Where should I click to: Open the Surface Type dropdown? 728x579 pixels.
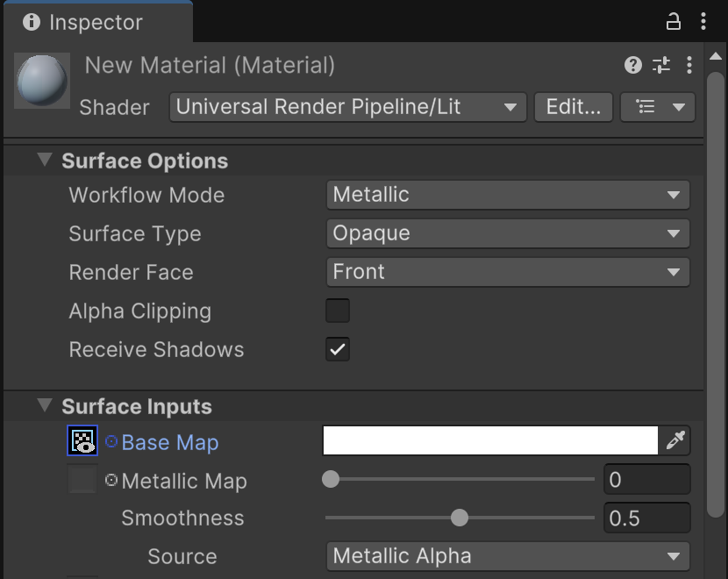[x=507, y=233]
